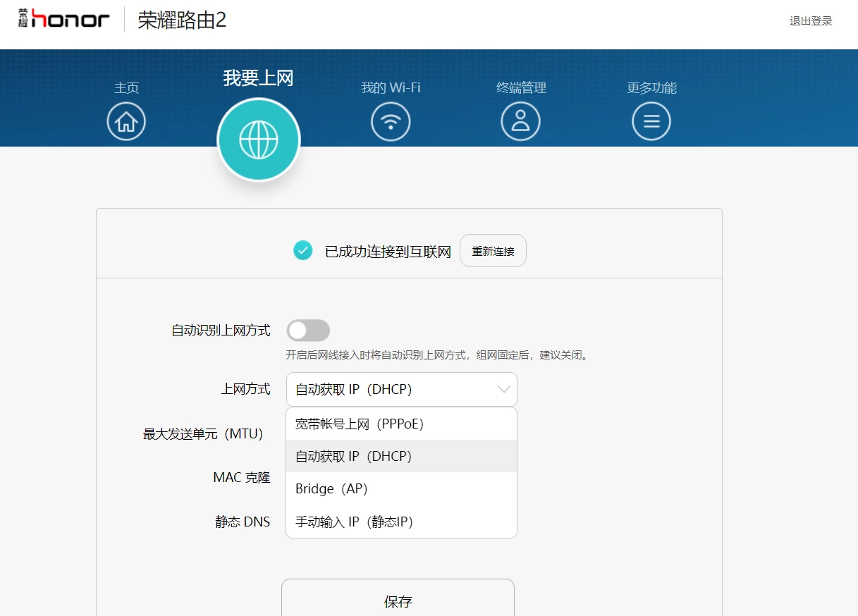Viewport: 858px width, 616px height.
Task: Click the 重新连接 reconnect button
Action: 493,250
